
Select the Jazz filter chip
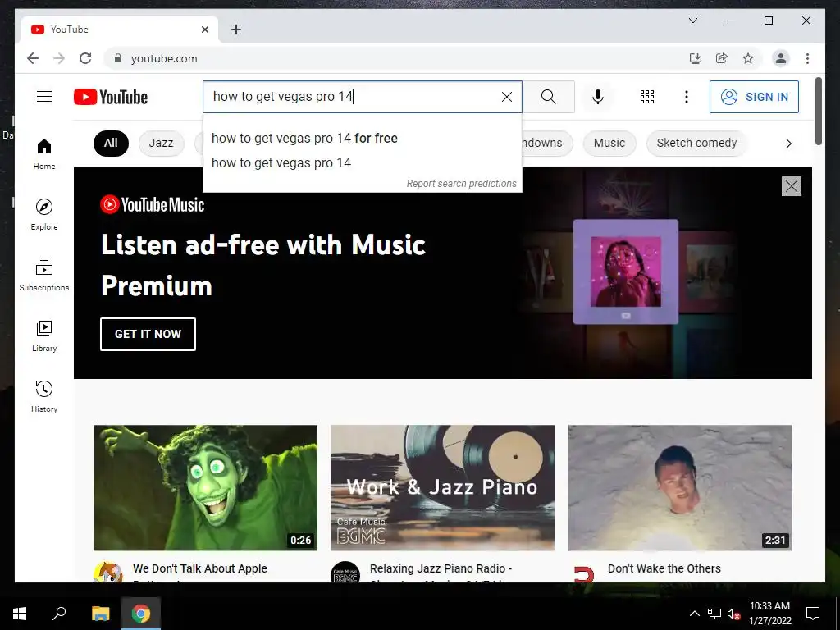pyautogui.click(x=162, y=143)
